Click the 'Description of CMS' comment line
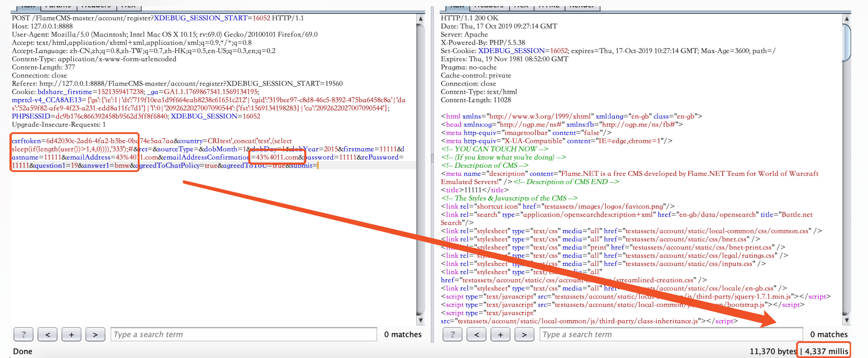868x358 pixels. point(484,165)
